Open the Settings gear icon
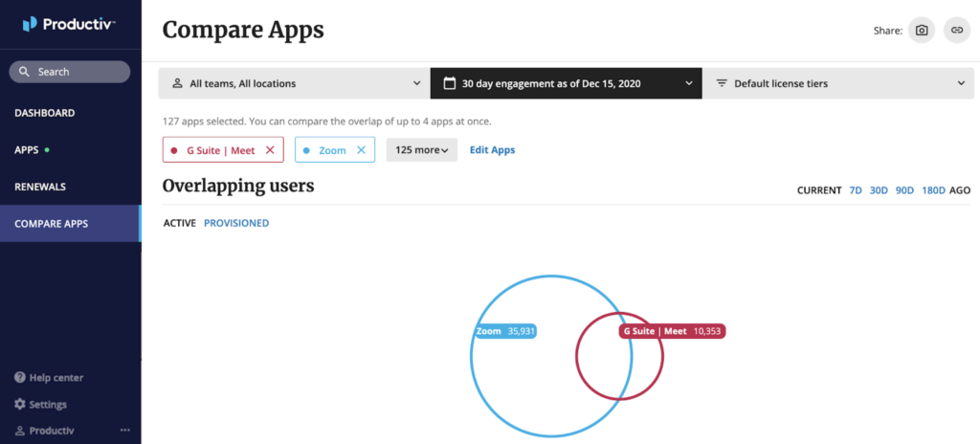Image resolution: width=980 pixels, height=444 pixels. [x=20, y=404]
